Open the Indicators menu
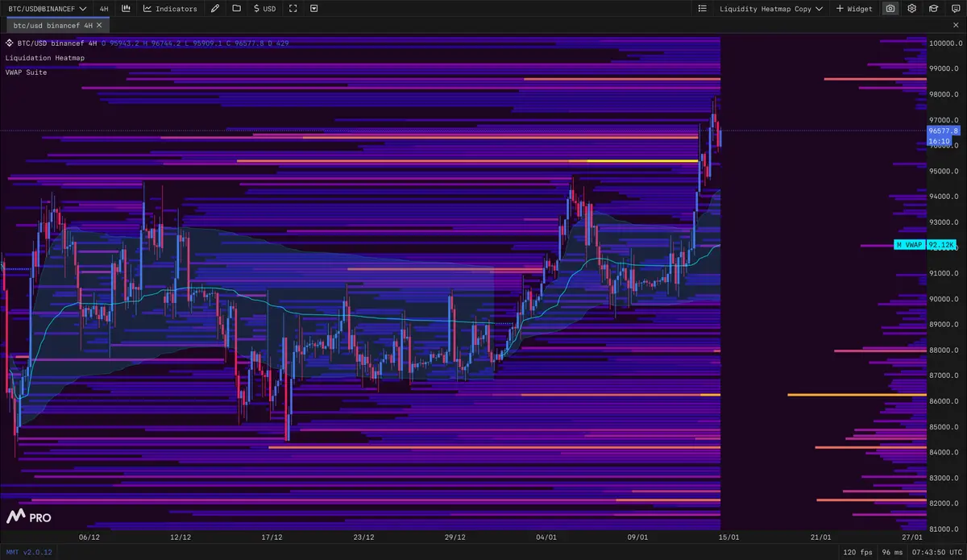 click(170, 9)
